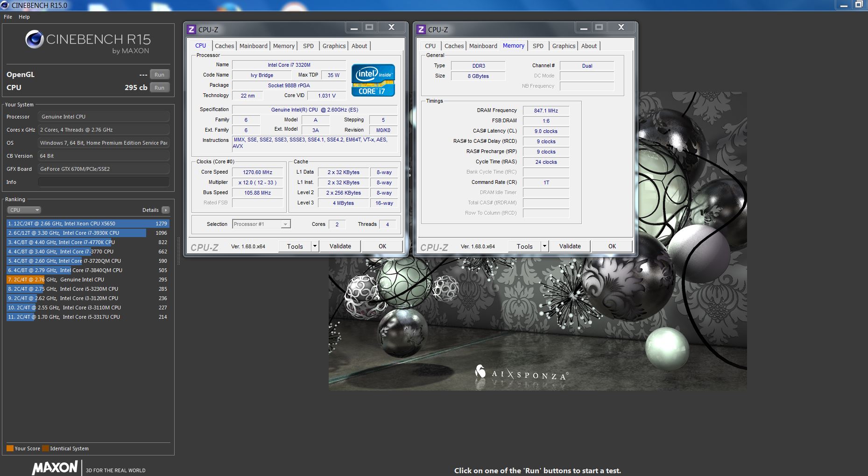Open Graphics tab in right CPU-Z window
The width and height of the screenshot is (868, 476).
click(564, 46)
